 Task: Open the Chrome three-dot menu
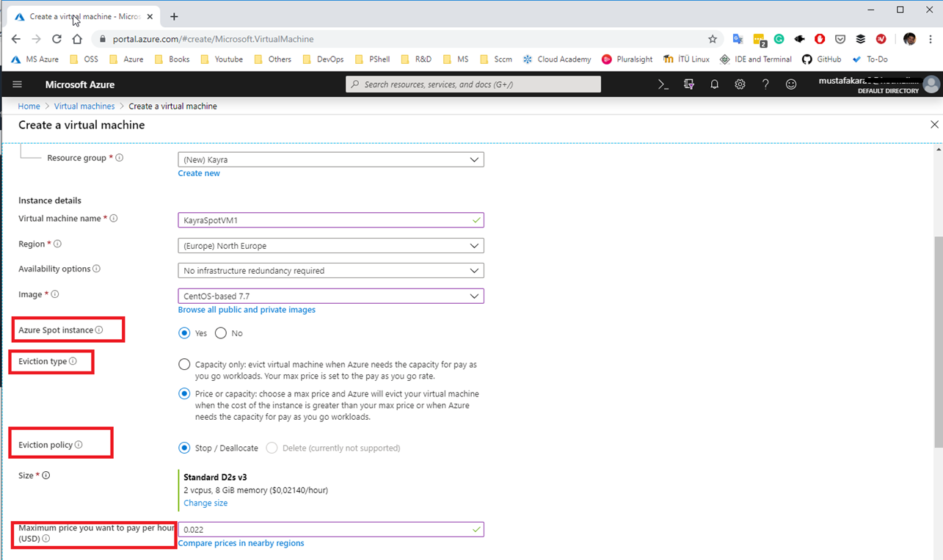[931, 39]
